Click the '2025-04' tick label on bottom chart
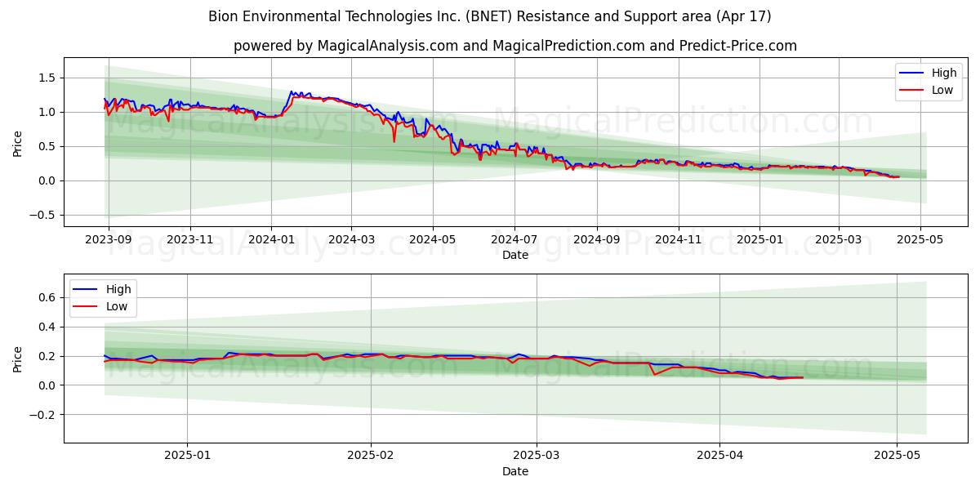 720,456
